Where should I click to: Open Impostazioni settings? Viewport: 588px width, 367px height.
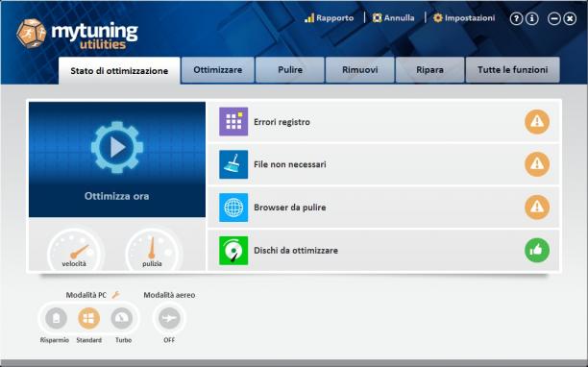[464, 18]
